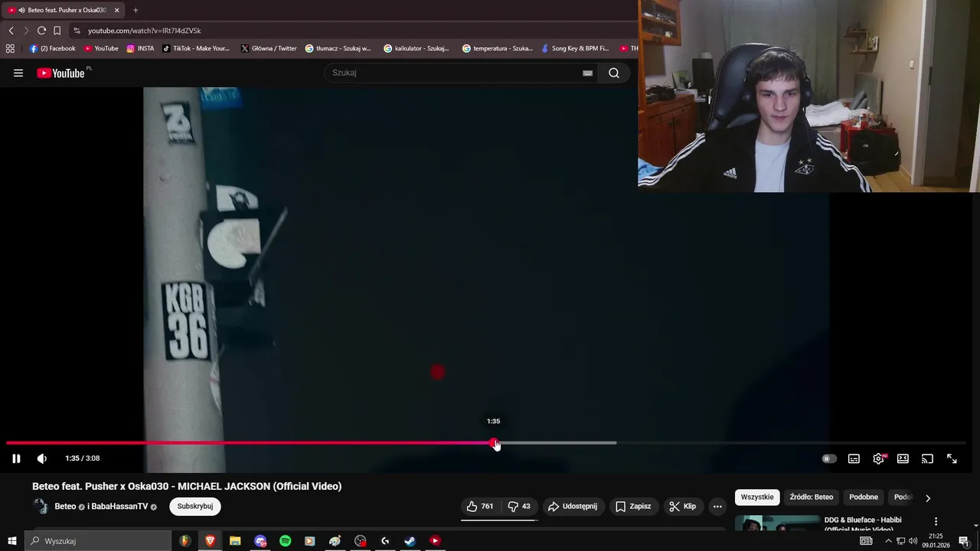The width and height of the screenshot is (980, 551).
Task: Open new browser tab with plus
Action: click(136, 10)
